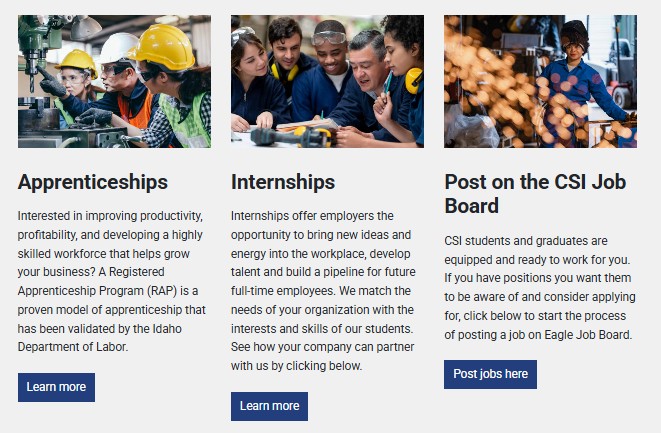Select the Internships heading

click(x=283, y=182)
